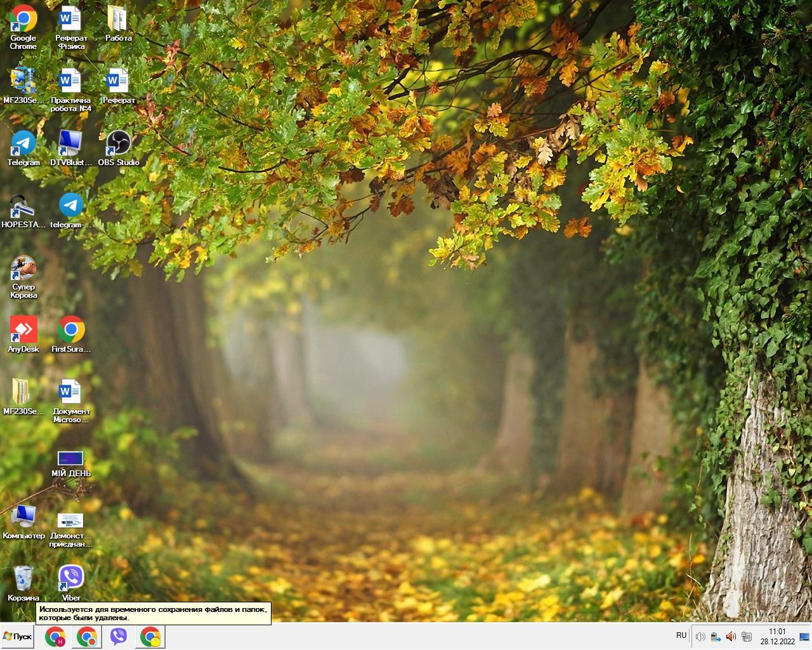
Task: Select the OBS Studio shortcut
Action: coord(119,148)
